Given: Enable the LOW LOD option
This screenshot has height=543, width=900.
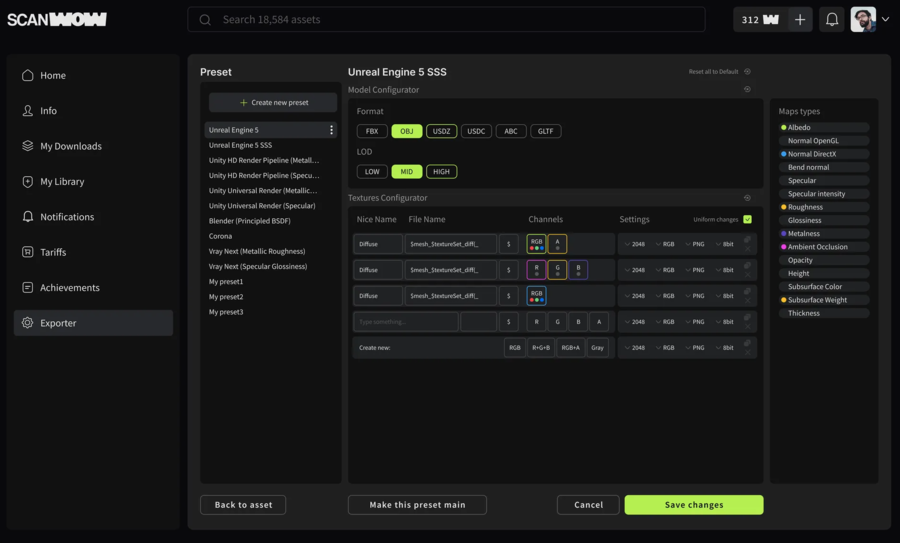Looking at the screenshot, I should [x=372, y=172].
